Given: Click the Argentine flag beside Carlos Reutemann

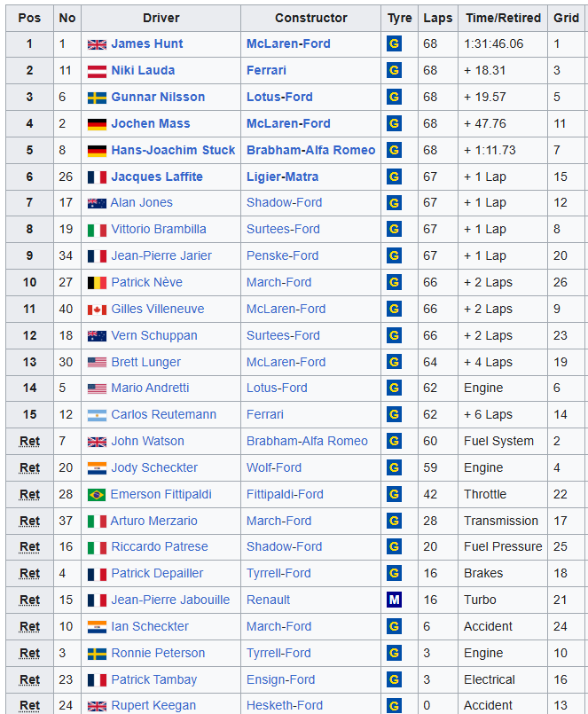Looking at the screenshot, I should [x=97, y=415].
